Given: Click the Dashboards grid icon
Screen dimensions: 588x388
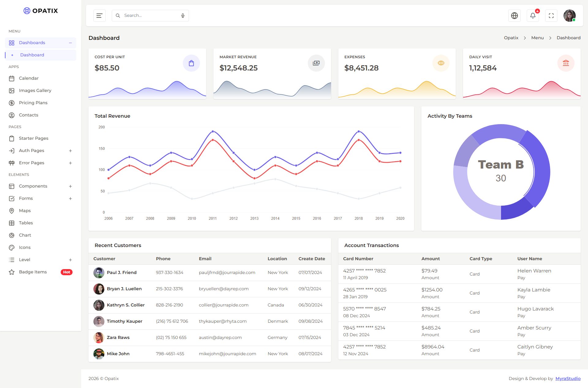Looking at the screenshot, I should point(12,43).
